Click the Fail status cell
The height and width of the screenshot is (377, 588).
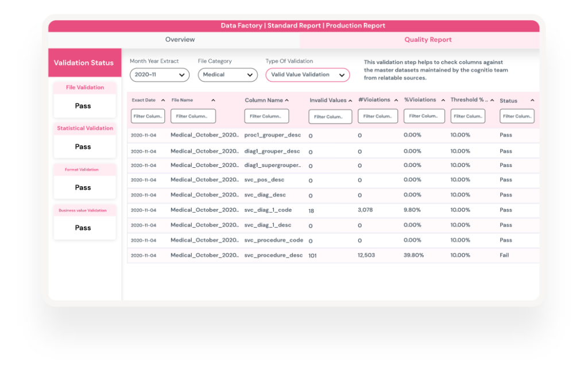pyautogui.click(x=504, y=255)
